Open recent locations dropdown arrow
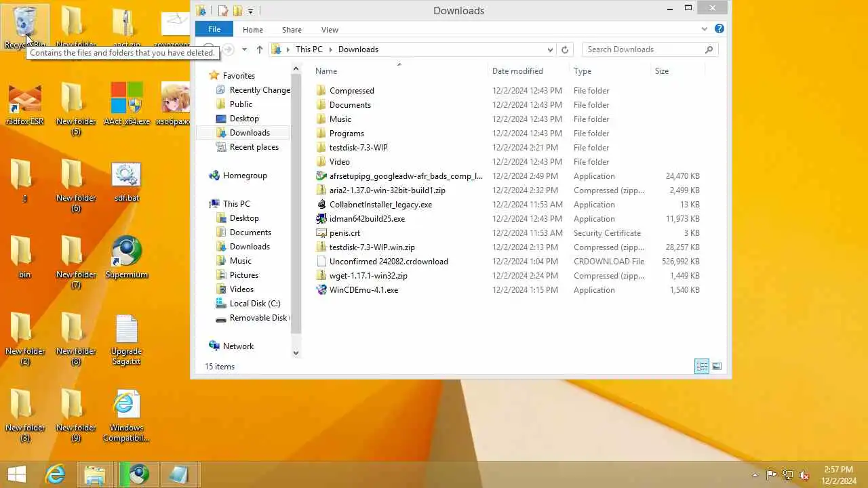This screenshot has height=488, width=868. coord(244,49)
